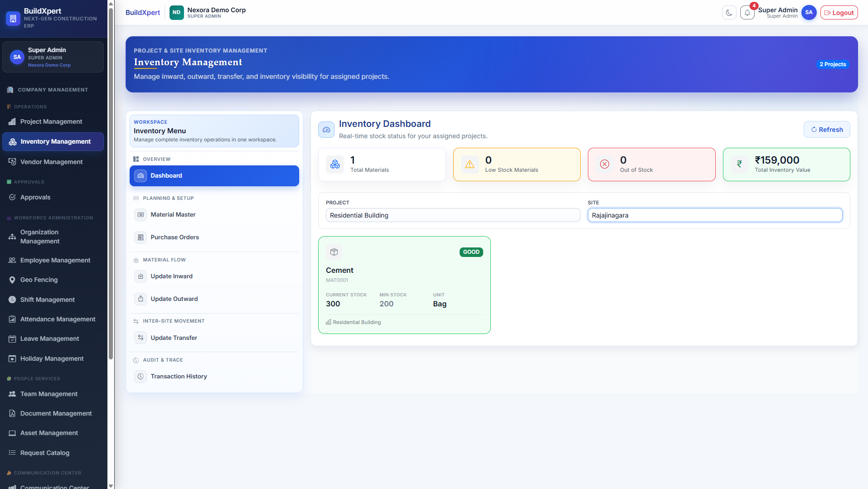The image size is (868, 489).
Task: Click the MAT0001 material code
Action: (x=337, y=281)
